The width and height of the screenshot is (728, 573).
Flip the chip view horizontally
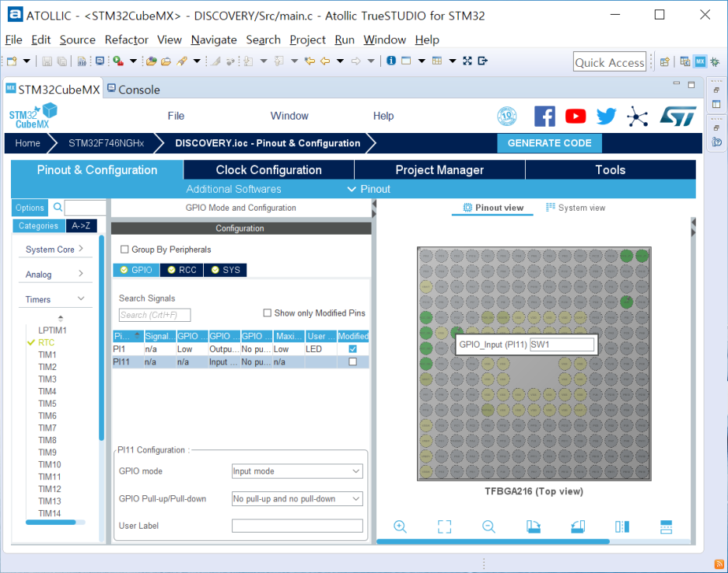622,526
